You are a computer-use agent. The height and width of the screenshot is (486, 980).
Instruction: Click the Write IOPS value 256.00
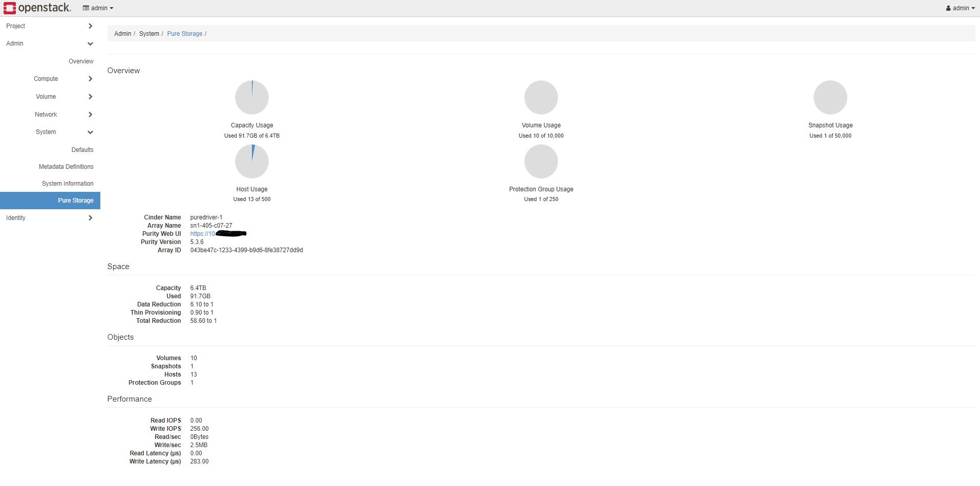pyautogui.click(x=199, y=429)
